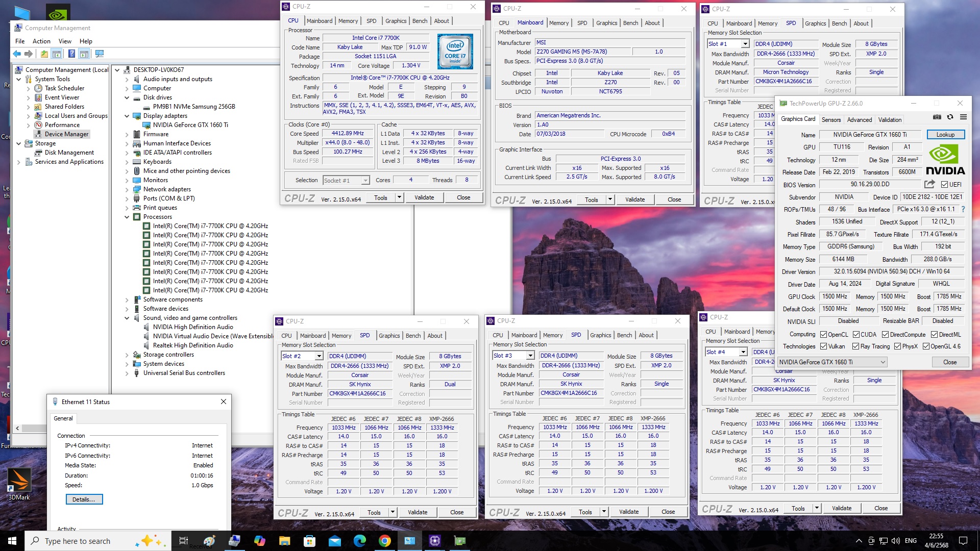Click the Type here to search box
Screen dimensions: 980x551
click(98, 541)
